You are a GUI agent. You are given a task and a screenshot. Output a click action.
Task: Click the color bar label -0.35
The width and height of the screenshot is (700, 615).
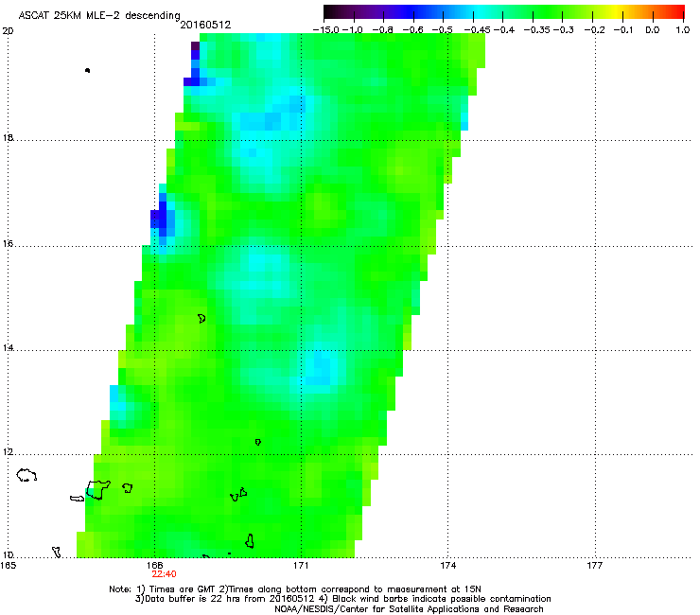pos(537,30)
